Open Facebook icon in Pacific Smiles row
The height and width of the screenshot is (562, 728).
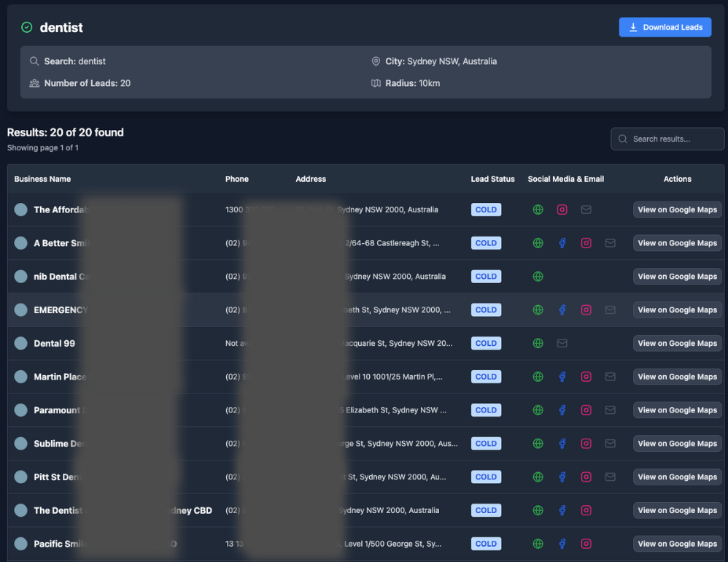click(562, 544)
